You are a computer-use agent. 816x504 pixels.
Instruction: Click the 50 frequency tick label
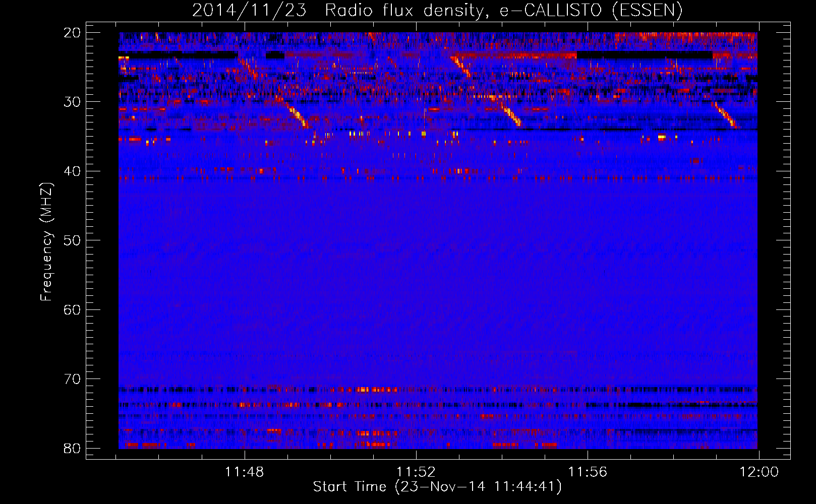[x=73, y=240]
